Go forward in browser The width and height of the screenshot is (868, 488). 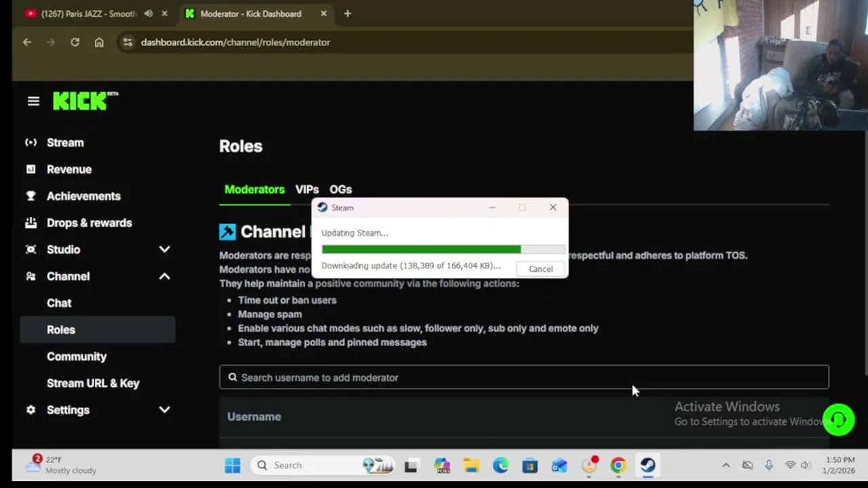pos(51,42)
